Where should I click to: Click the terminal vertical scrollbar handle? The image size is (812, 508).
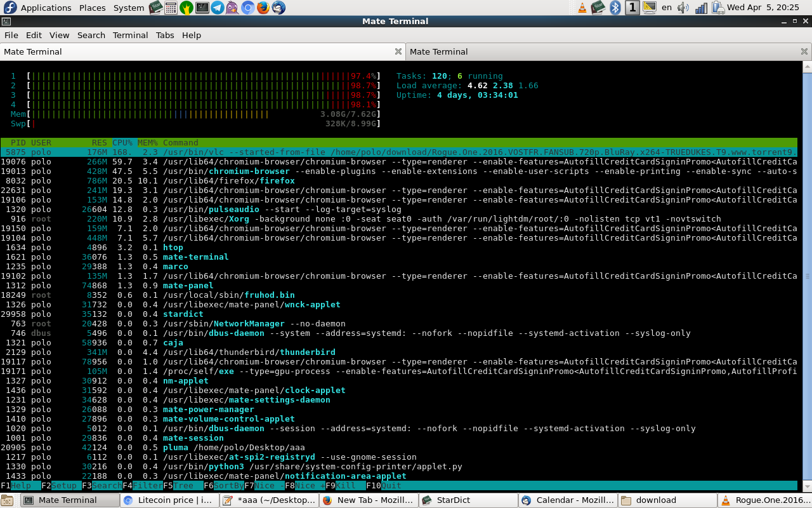[808, 276]
